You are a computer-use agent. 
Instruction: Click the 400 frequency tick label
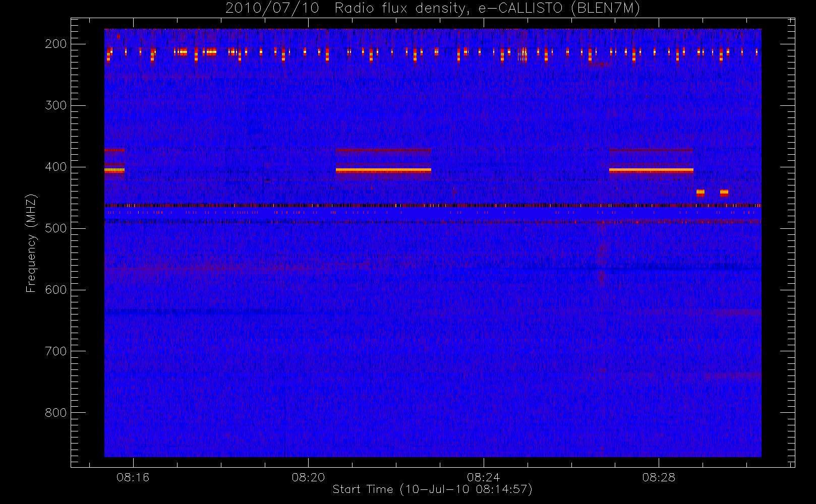click(x=56, y=167)
